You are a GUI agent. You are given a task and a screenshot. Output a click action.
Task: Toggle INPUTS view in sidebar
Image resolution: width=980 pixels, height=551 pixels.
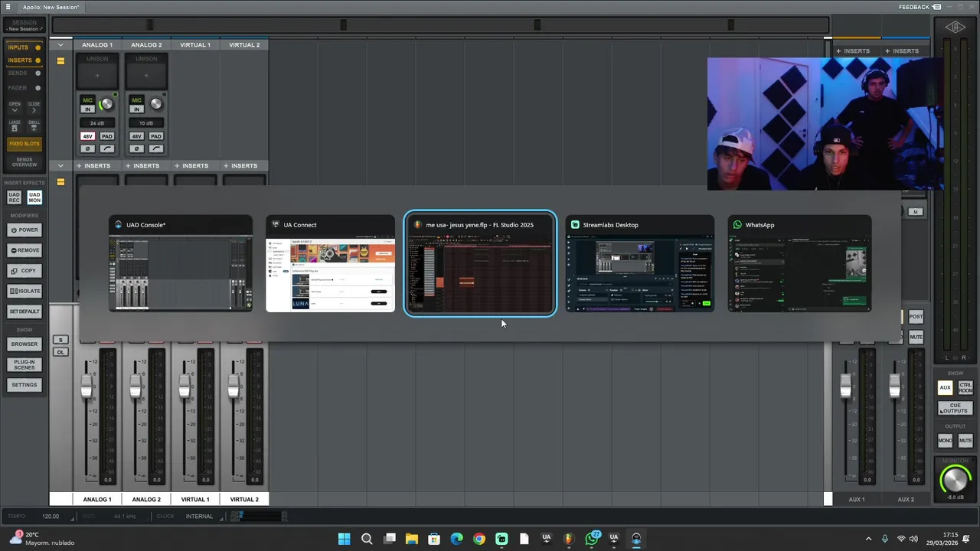point(24,47)
